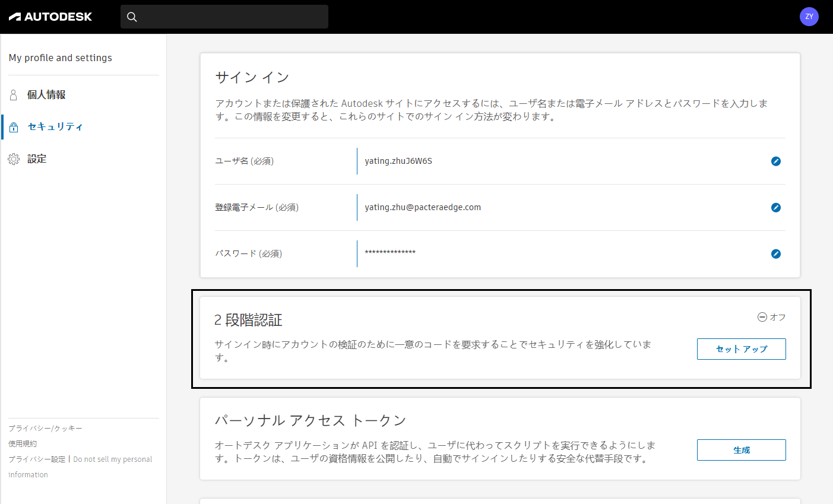
Task: Click the gear icon beside 設定
Action: click(13, 159)
